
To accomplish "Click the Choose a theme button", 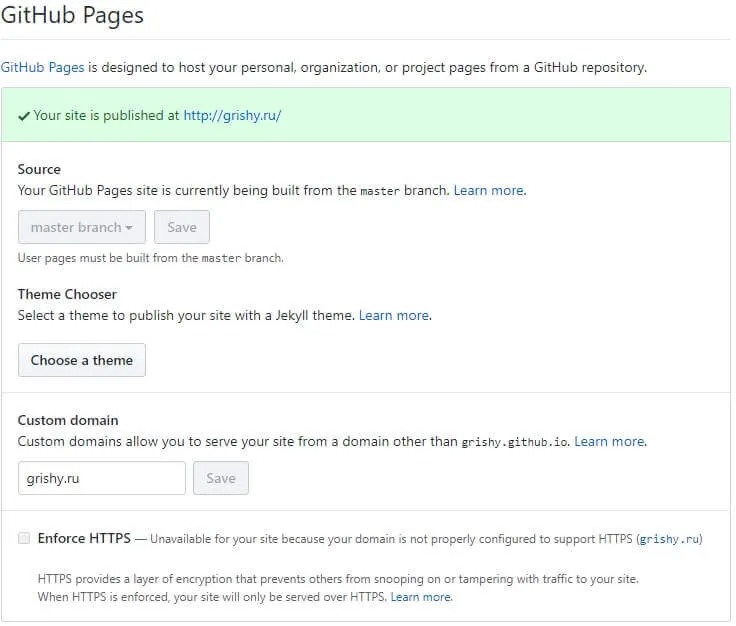I will tap(82, 360).
